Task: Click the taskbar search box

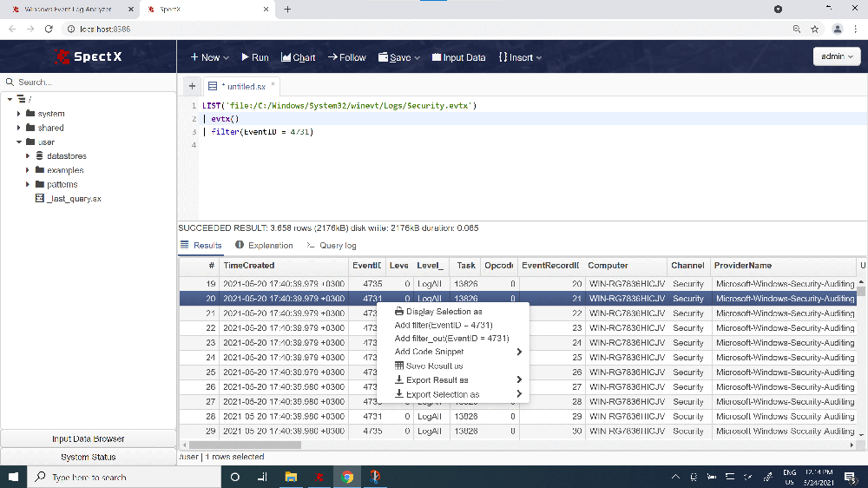Action: (x=124, y=477)
